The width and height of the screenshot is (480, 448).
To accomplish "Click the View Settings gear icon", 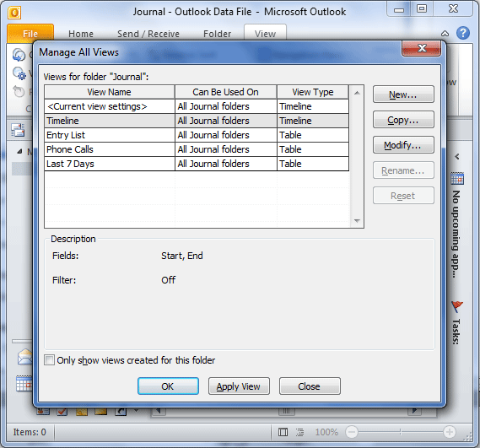I will click(x=19, y=73).
